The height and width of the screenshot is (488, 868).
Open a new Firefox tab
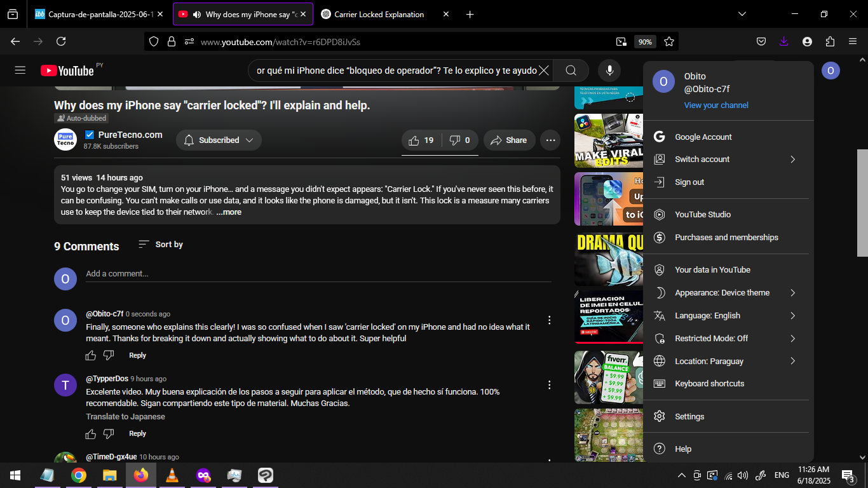coord(470,14)
